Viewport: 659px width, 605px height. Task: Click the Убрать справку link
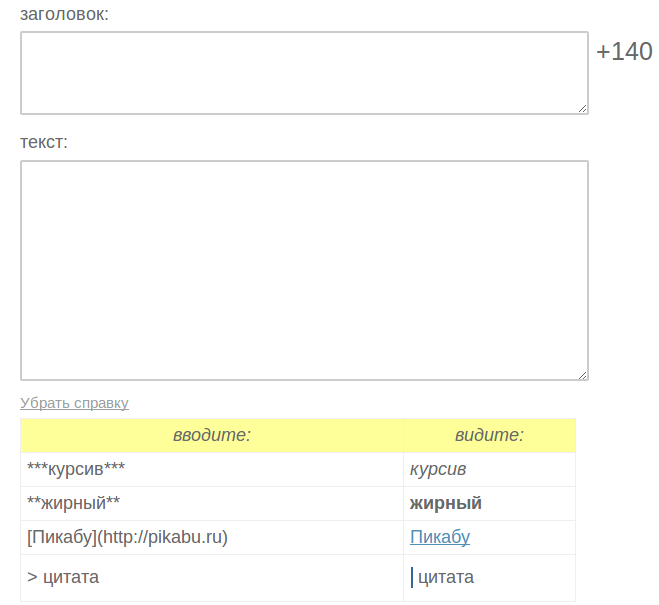click(x=74, y=403)
